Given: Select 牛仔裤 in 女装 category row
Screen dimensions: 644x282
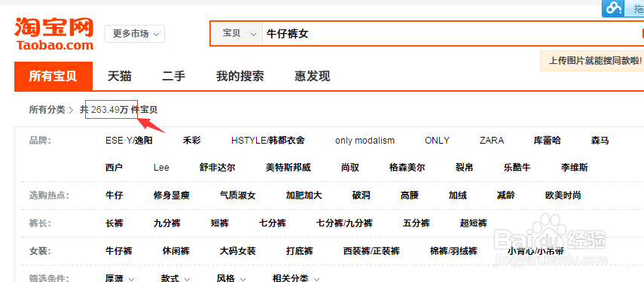Looking at the screenshot, I should [119, 251].
